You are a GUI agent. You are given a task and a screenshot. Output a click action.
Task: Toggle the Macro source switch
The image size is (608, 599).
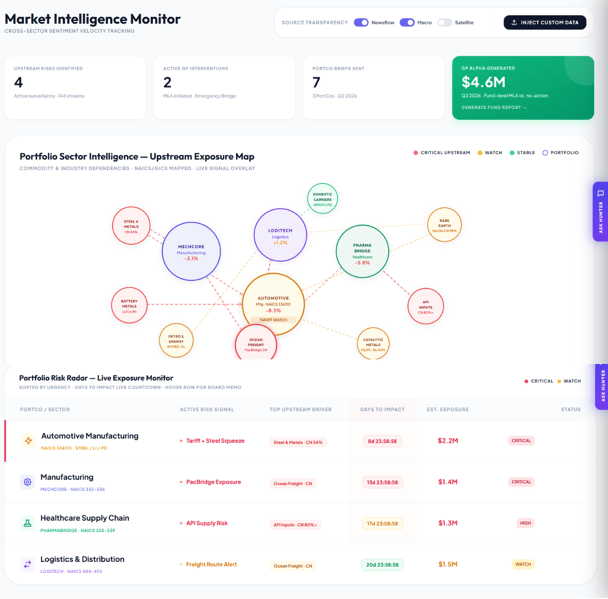click(x=407, y=22)
